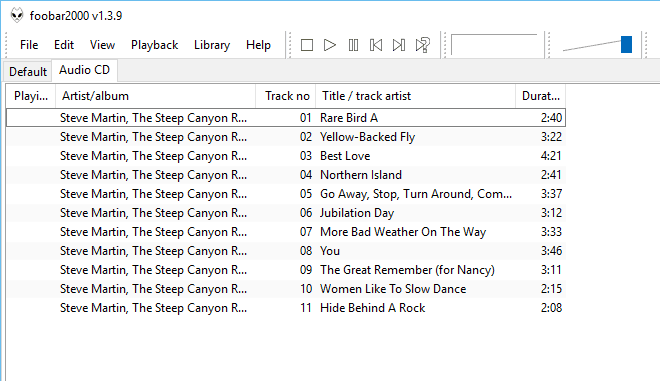Screen dimensions: 660x381
Task: Open the File menu
Action: tap(29, 45)
